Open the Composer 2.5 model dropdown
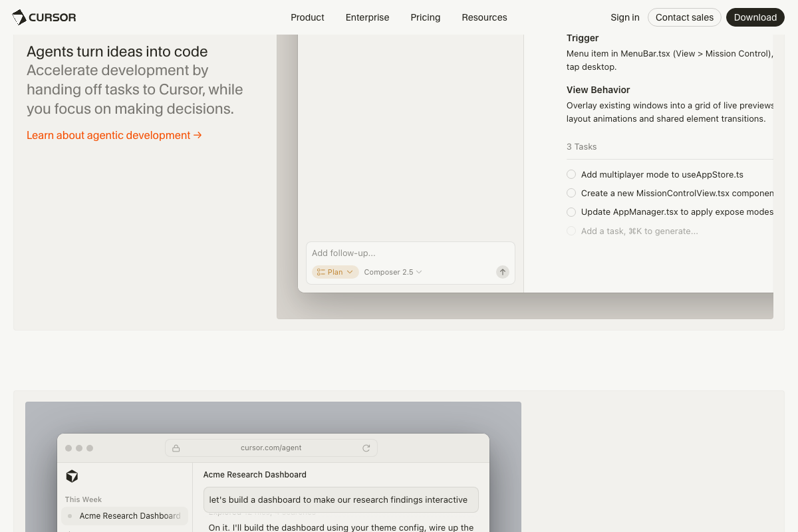Image resolution: width=798 pixels, height=532 pixels. (x=393, y=272)
